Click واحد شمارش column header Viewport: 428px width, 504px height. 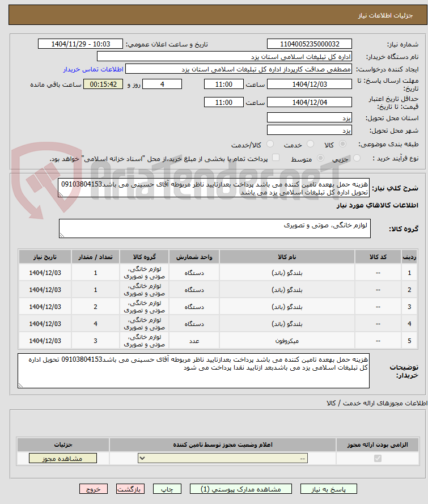point(194,257)
